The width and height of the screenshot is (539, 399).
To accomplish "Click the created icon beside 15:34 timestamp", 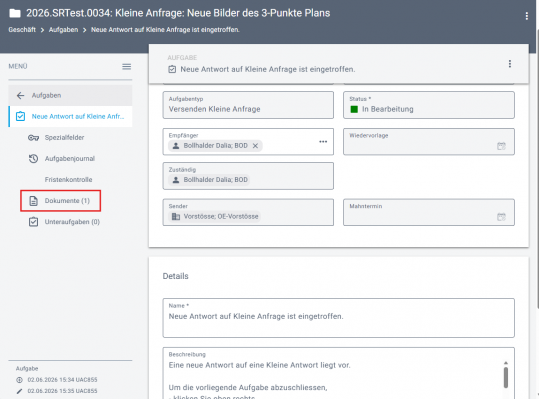I will point(20,380).
